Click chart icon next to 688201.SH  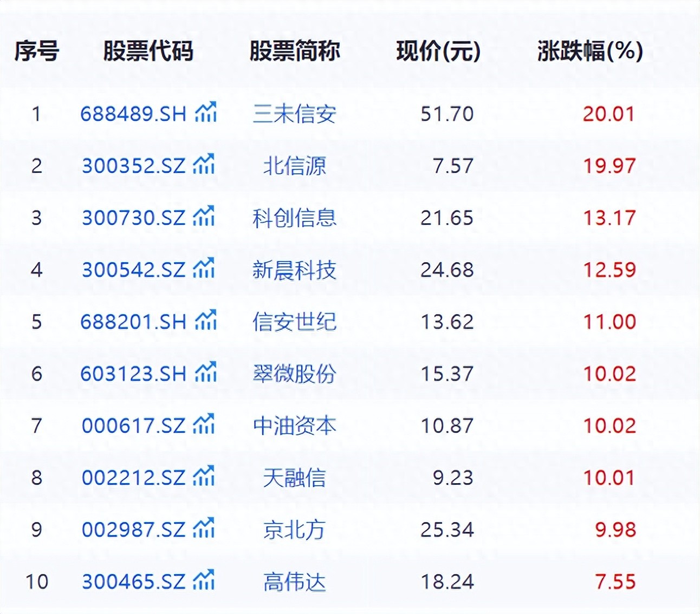coord(206,321)
